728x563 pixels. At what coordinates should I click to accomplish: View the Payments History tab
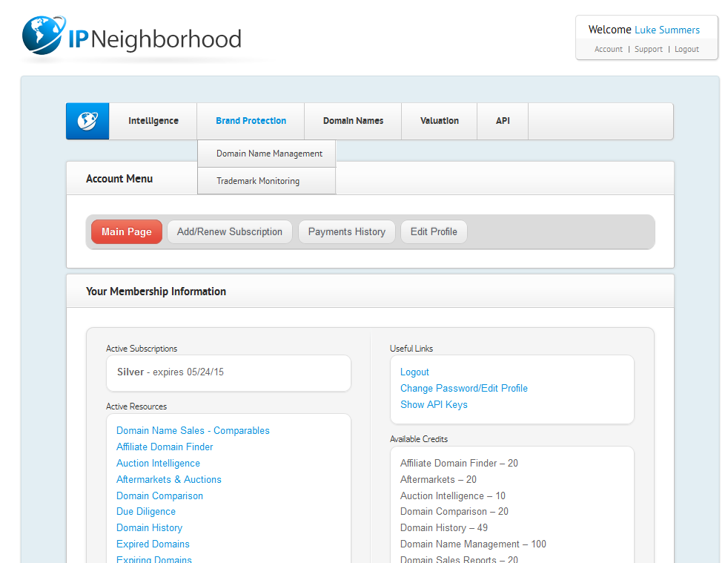[x=347, y=231]
